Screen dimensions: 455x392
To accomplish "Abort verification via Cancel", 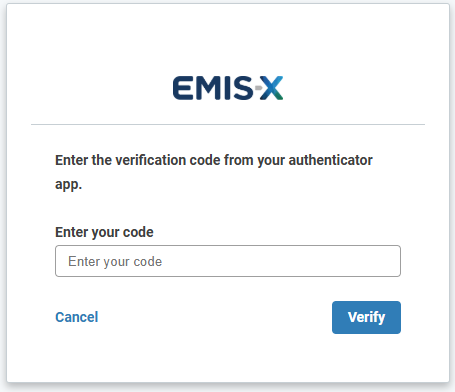I will click(x=77, y=317).
